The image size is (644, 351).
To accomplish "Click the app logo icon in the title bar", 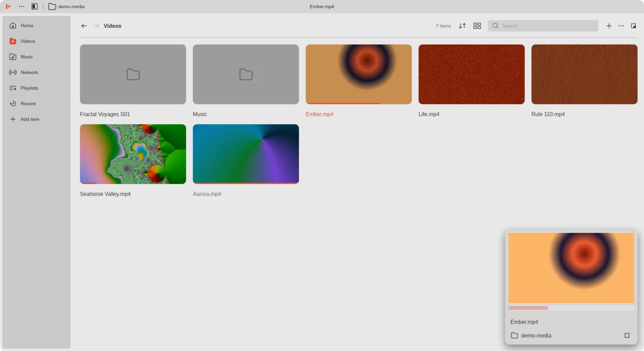I will coord(8,6).
